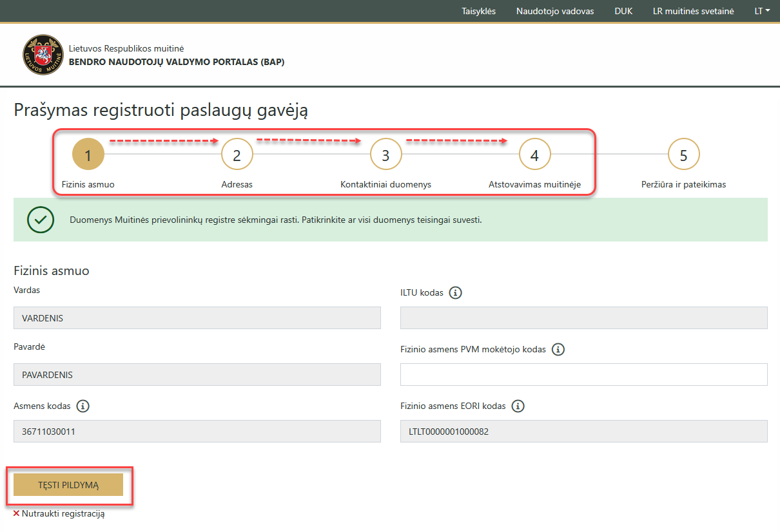780x532 pixels.
Task: Select step 3 Kontaktiniai duomenys circle
Action: [x=385, y=154]
